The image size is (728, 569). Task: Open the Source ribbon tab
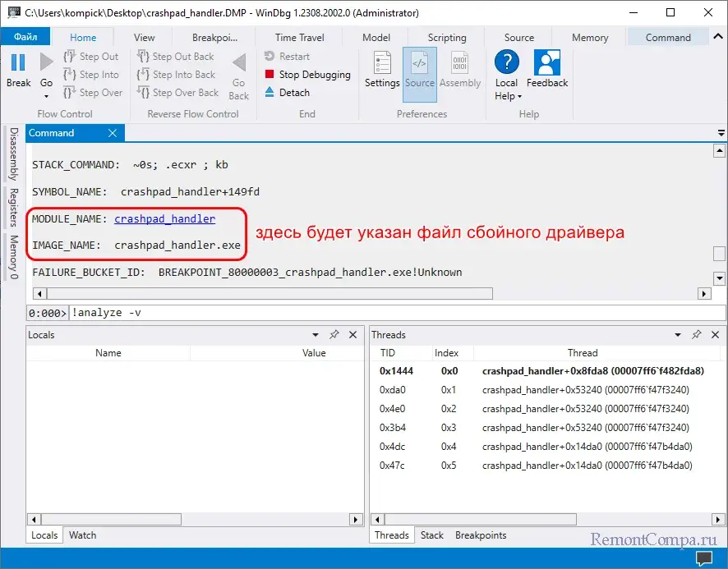[519, 38]
